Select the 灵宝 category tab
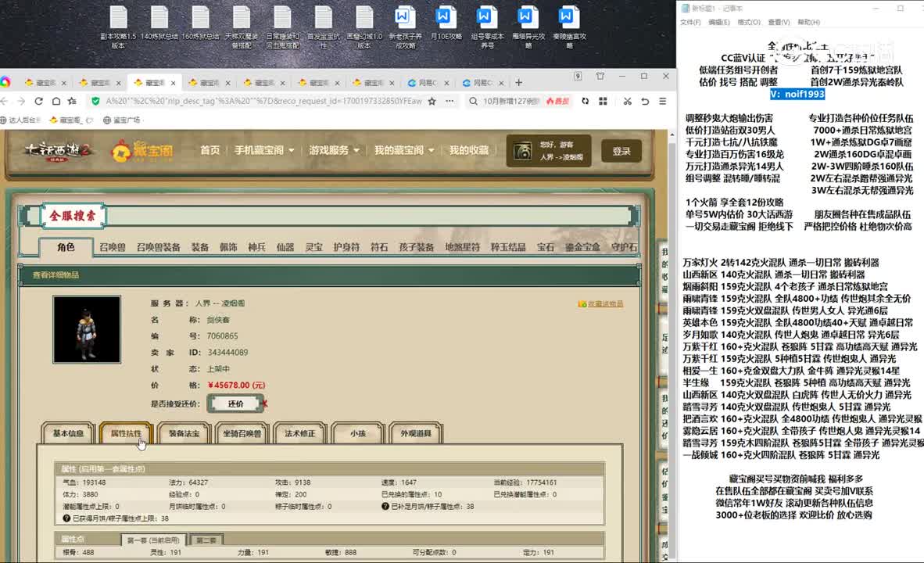This screenshot has width=924, height=563. [x=313, y=247]
